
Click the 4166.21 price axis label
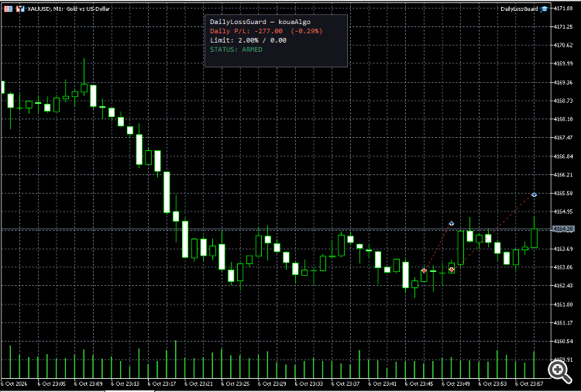click(563, 174)
